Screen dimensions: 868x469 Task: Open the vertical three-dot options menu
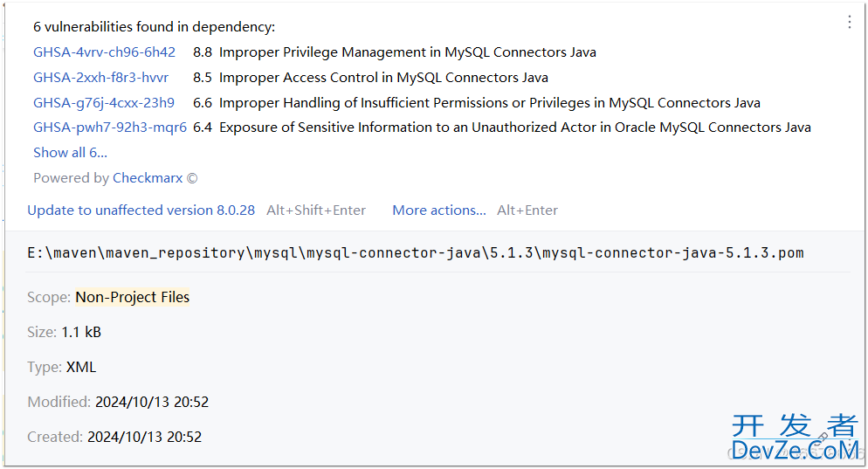849,22
